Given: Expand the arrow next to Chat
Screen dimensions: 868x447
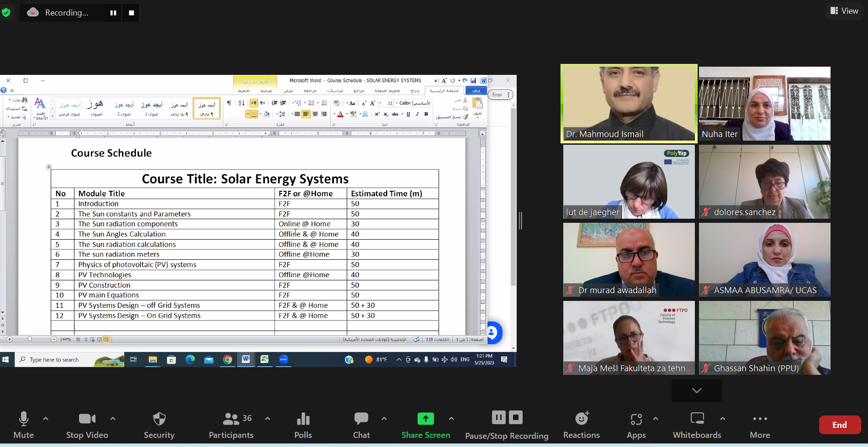Looking at the screenshot, I should (x=384, y=418).
